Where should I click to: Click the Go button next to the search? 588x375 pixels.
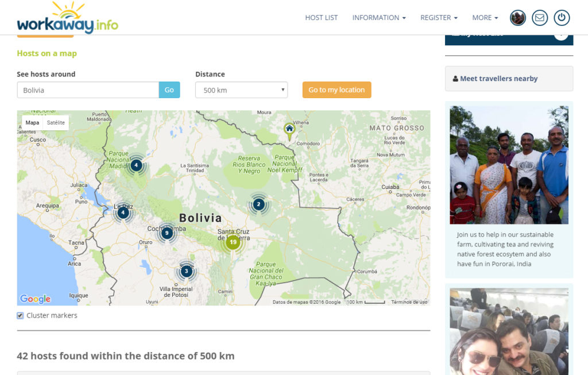point(169,90)
